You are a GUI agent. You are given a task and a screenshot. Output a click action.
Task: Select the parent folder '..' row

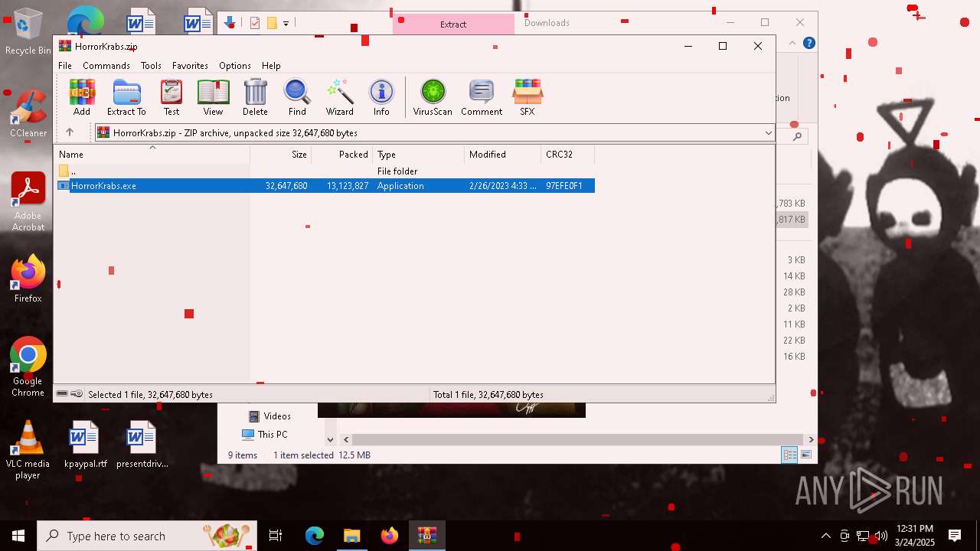(x=325, y=171)
